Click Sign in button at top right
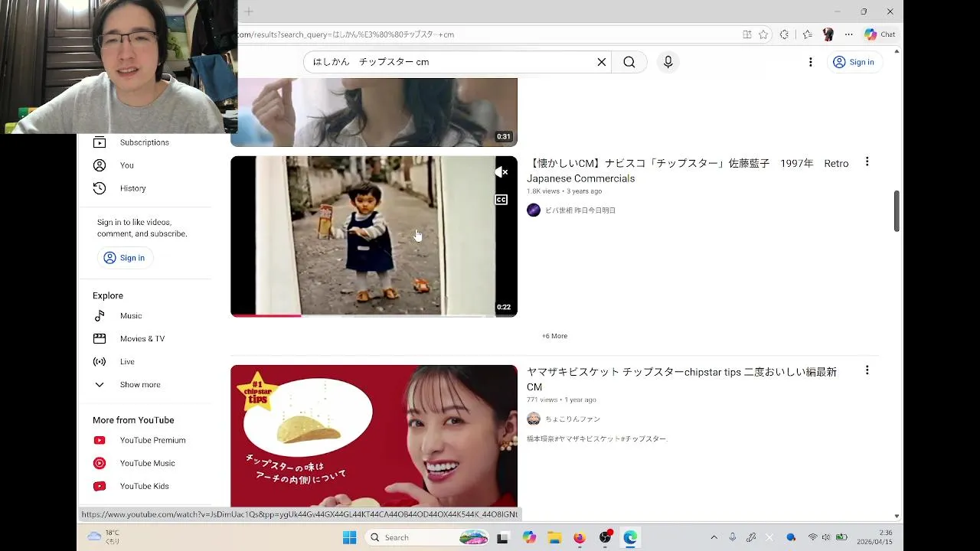 854,62
